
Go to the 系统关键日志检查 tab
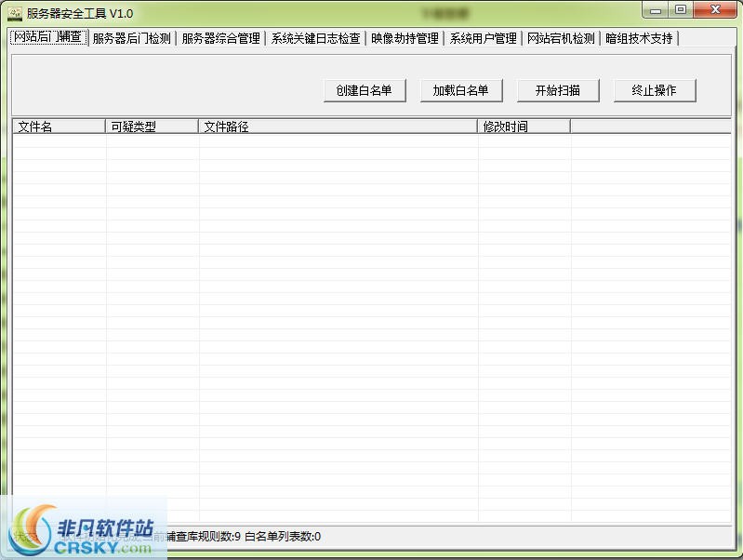[x=315, y=38]
